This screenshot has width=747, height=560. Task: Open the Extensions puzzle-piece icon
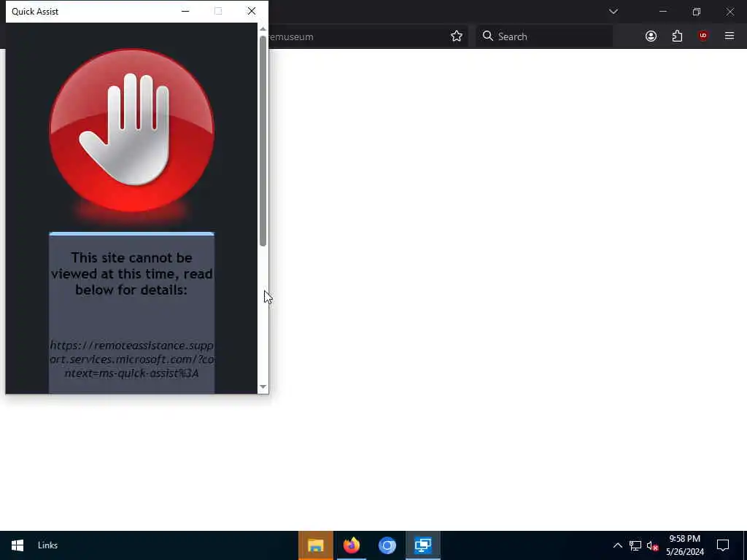click(677, 36)
